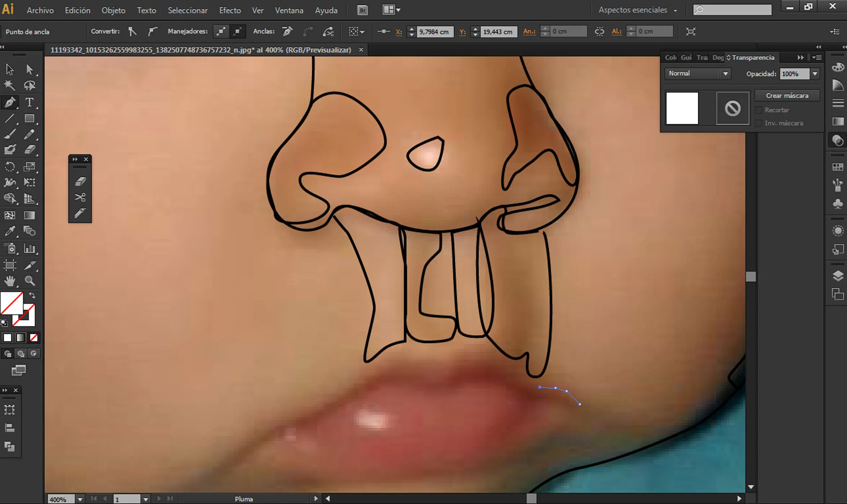The height and width of the screenshot is (504, 847).
Task: Select the Scale tool
Action: (30, 166)
